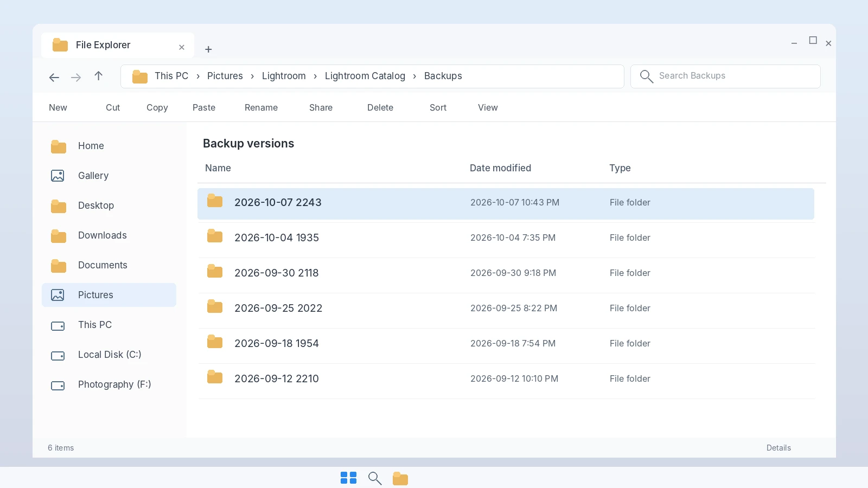This screenshot has height=488, width=868.
Task: Select the This PC sidebar item
Action: (x=109, y=325)
